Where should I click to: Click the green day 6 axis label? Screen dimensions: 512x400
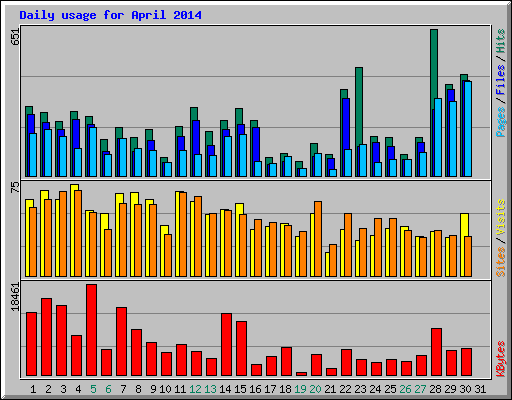[108, 389]
